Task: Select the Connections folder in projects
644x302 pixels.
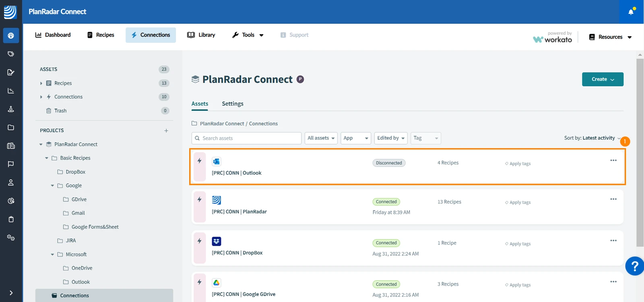Action: (104, 296)
